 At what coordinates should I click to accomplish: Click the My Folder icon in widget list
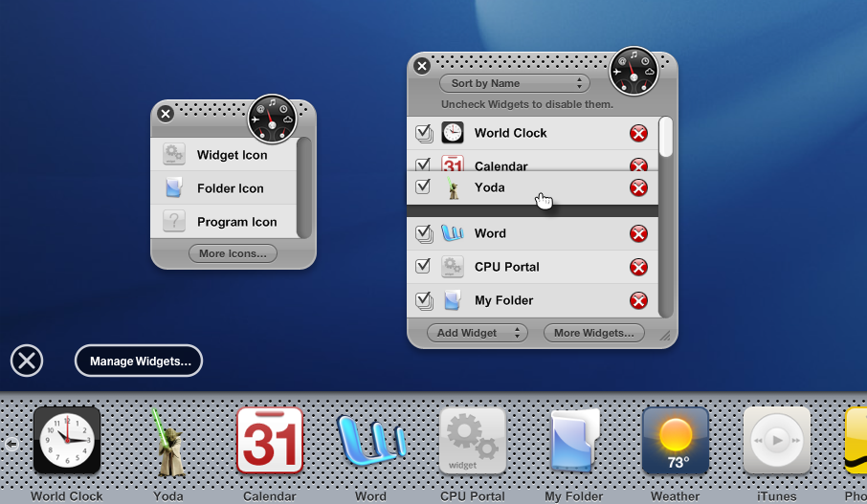453,300
